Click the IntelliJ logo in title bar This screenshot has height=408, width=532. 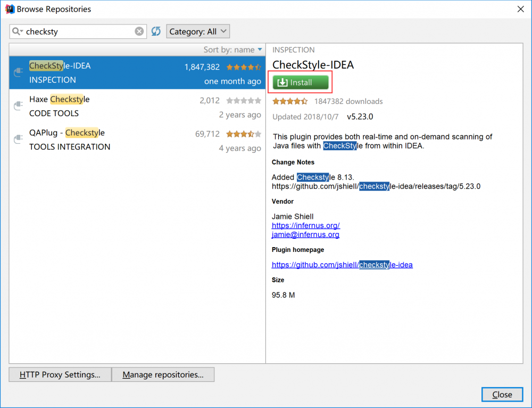[x=10, y=9]
